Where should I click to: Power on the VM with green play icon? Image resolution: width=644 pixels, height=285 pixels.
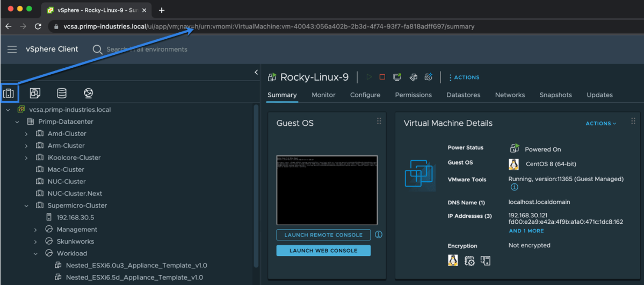369,77
